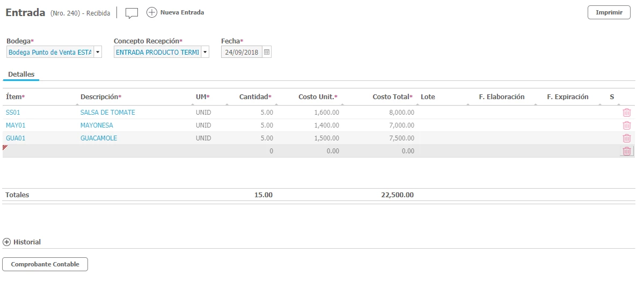Click the MAYONESA description link
Viewport: 644px width, 283px height.
tap(97, 125)
